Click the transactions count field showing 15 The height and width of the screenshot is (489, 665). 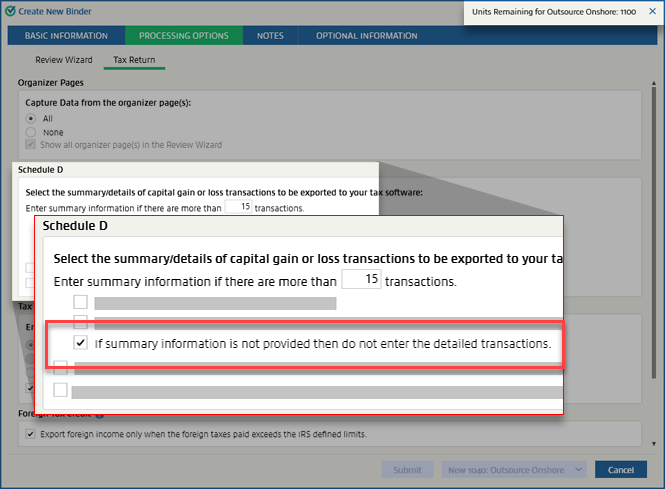(x=238, y=207)
